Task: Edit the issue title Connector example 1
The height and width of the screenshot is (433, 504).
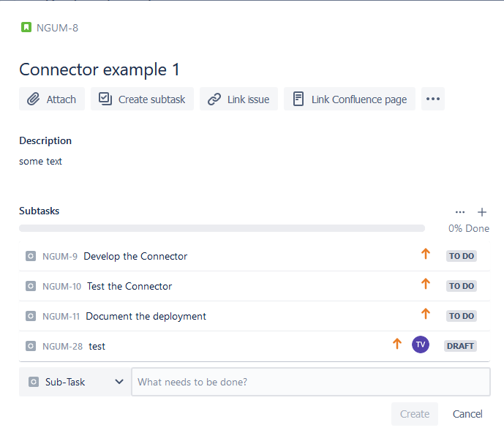Action: tap(99, 69)
